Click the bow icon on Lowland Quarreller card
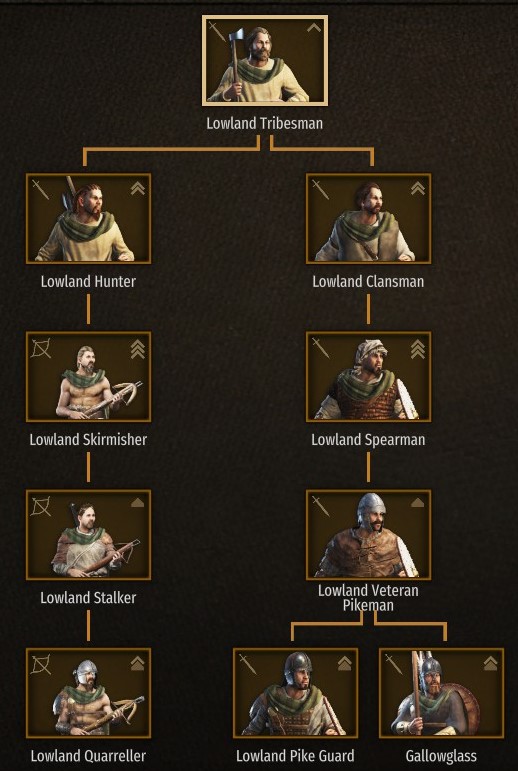The image size is (518, 771). (x=41, y=665)
